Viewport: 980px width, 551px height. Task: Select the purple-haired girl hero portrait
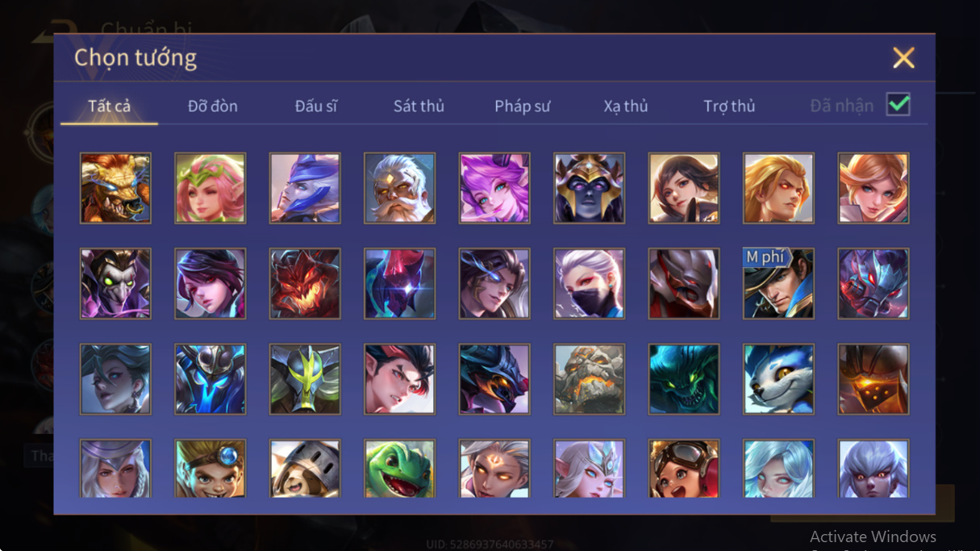coord(494,188)
